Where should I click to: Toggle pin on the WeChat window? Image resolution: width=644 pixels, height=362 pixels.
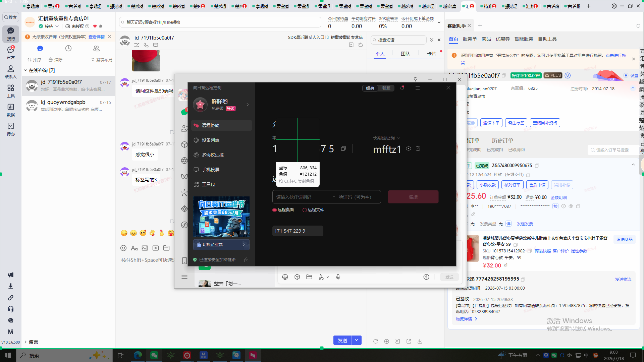(x=415, y=79)
